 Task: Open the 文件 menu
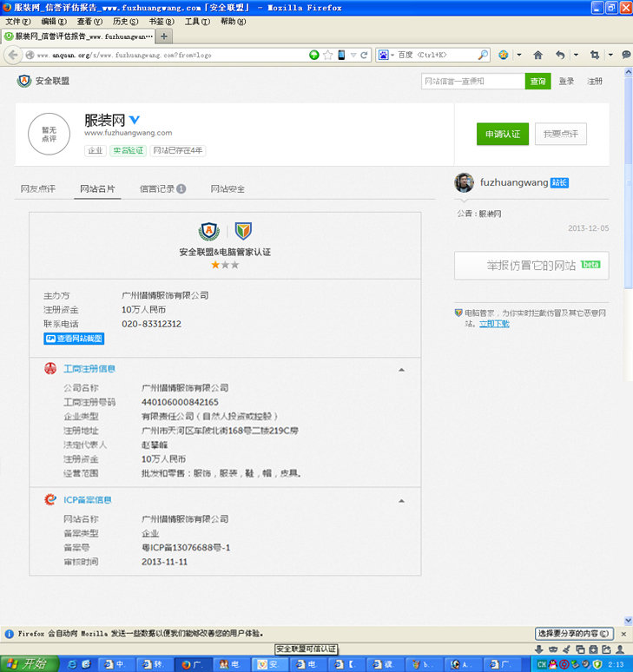click(x=17, y=22)
